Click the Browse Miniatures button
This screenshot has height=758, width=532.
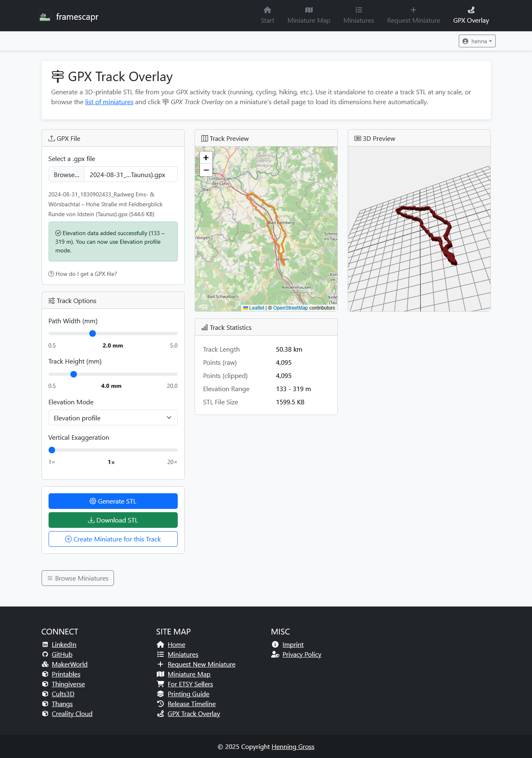click(x=78, y=578)
